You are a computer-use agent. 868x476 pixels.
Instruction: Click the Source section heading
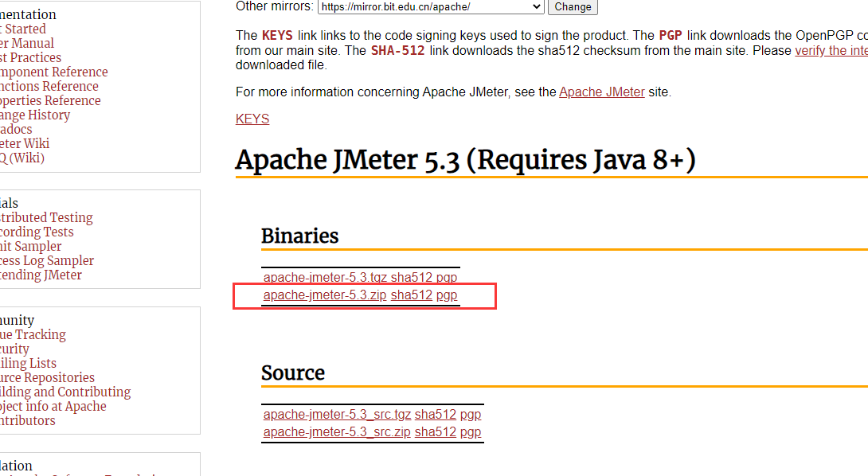point(293,373)
